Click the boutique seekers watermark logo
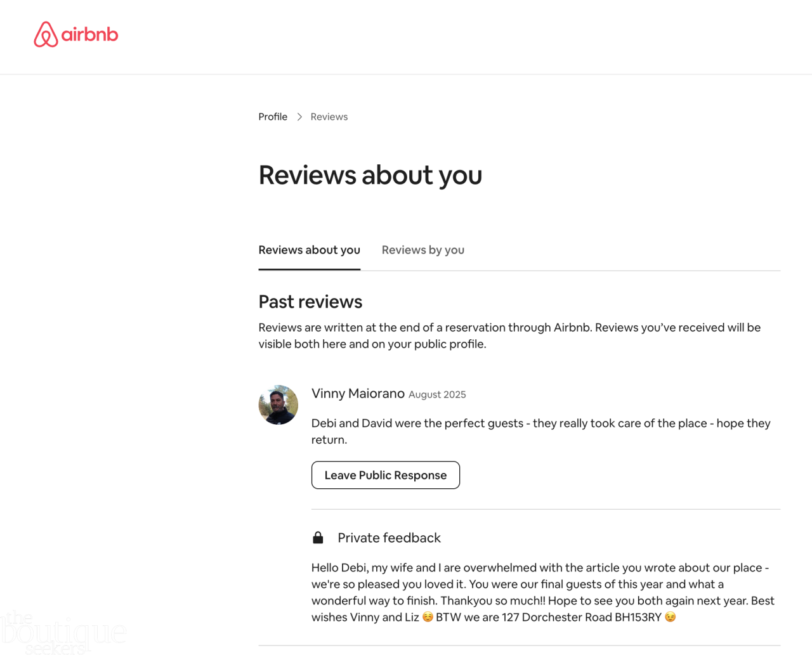This screenshot has height=655, width=812. (62, 632)
